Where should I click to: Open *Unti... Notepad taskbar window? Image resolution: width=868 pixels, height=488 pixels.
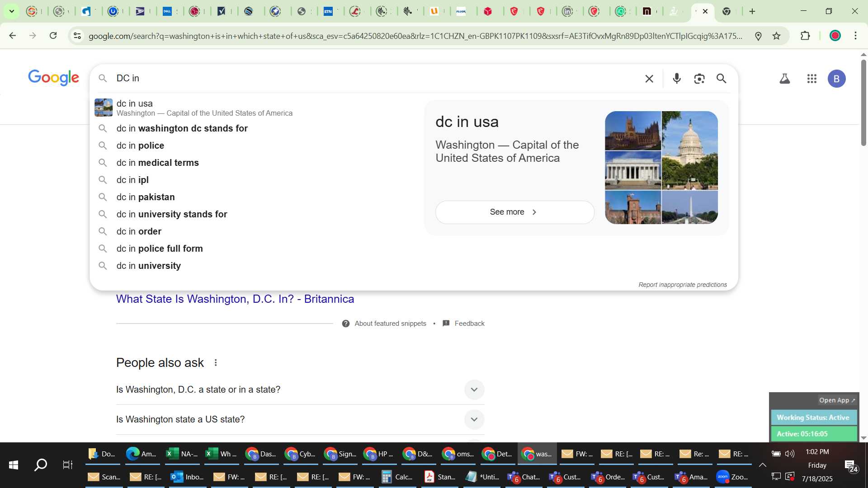pyautogui.click(x=483, y=477)
